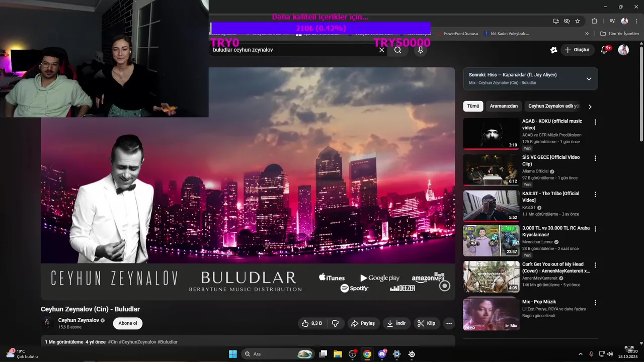The height and width of the screenshot is (362, 644).
Task: Open Chrome media controls icon
Action: [612, 21]
